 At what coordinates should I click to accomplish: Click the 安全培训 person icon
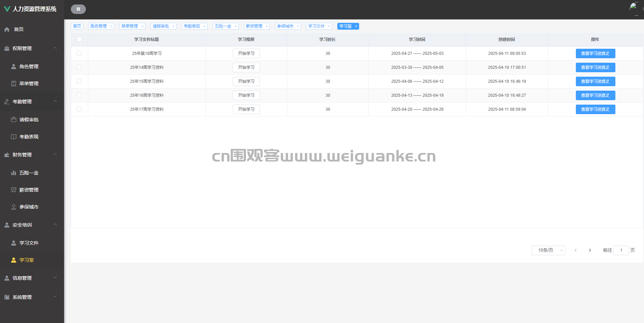tap(7, 225)
